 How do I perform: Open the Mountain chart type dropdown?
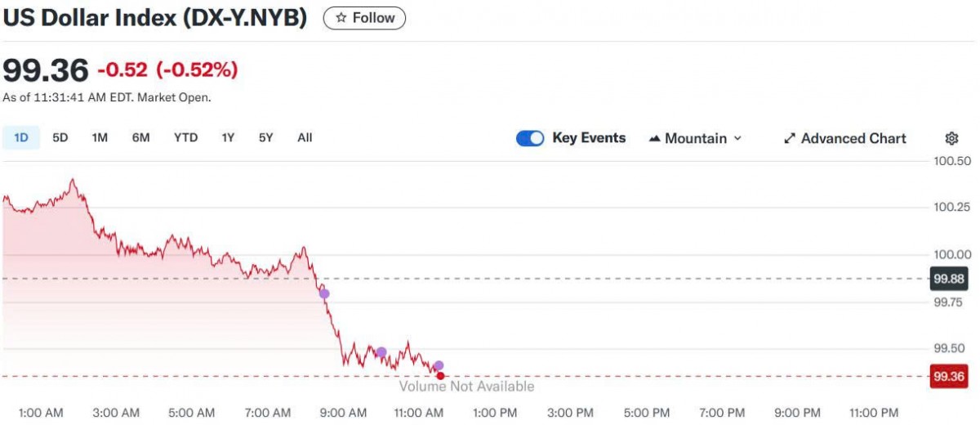point(695,138)
